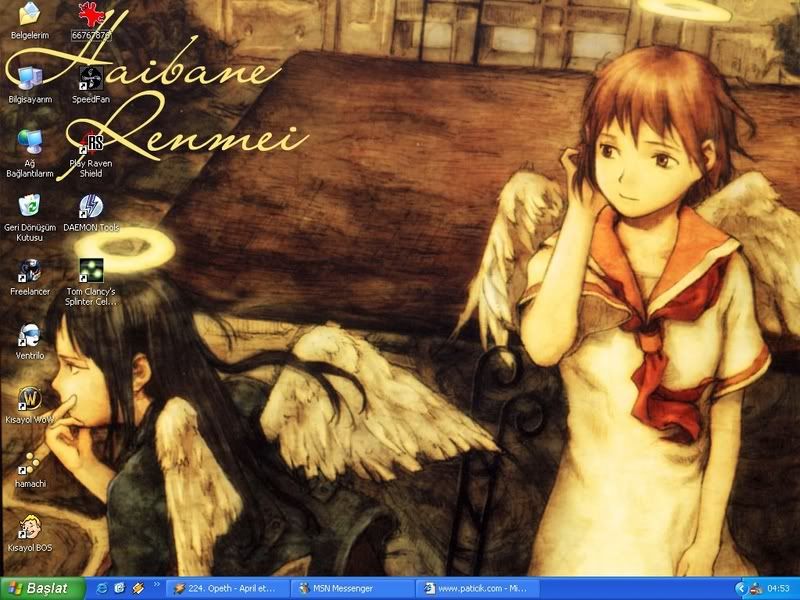Click the second quick launch icon

120,588
